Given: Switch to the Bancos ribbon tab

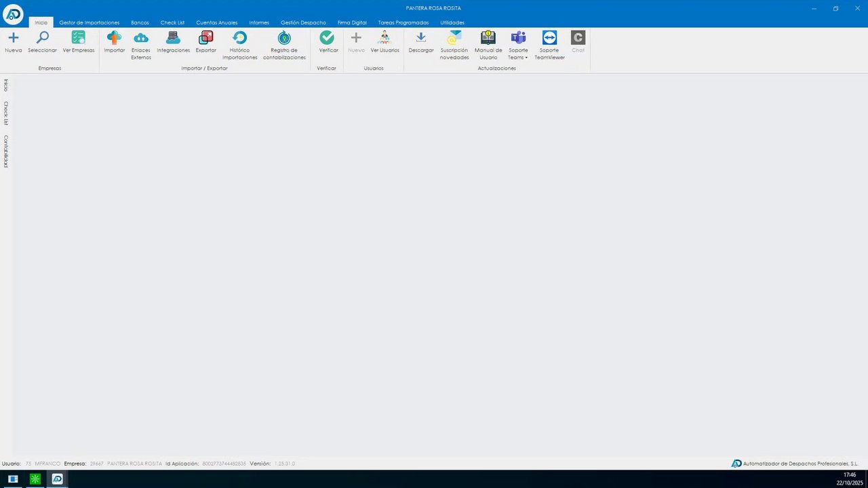Looking at the screenshot, I should tap(140, 22).
